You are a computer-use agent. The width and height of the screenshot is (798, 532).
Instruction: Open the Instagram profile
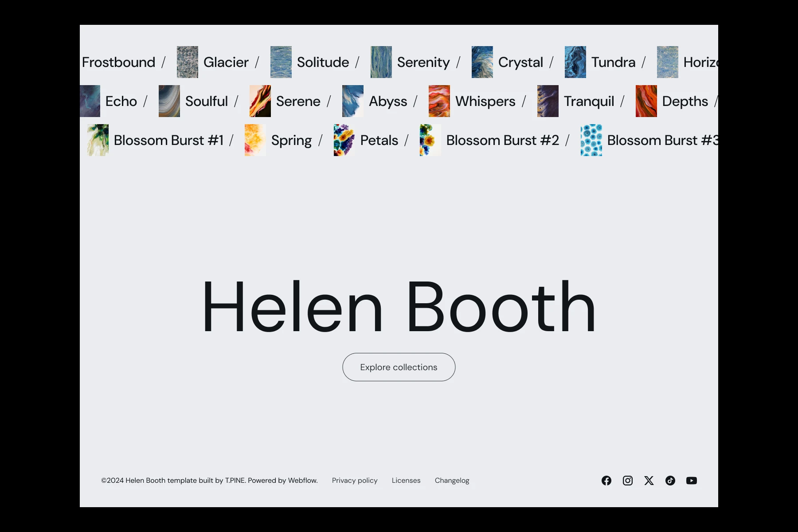(x=628, y=481)
